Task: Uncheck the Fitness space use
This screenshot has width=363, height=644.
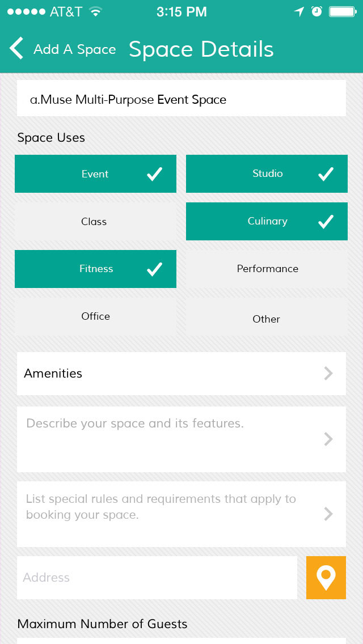Action: [x=95, y=269]
